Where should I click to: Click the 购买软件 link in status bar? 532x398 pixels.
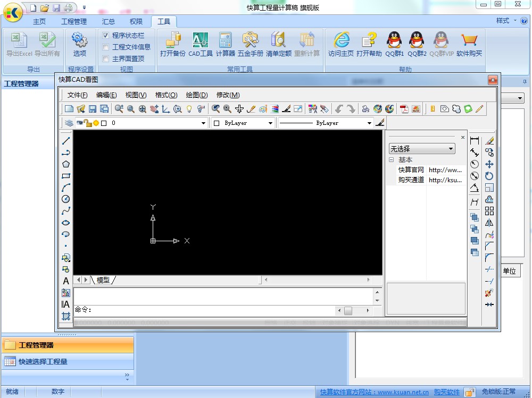point(446,392)
